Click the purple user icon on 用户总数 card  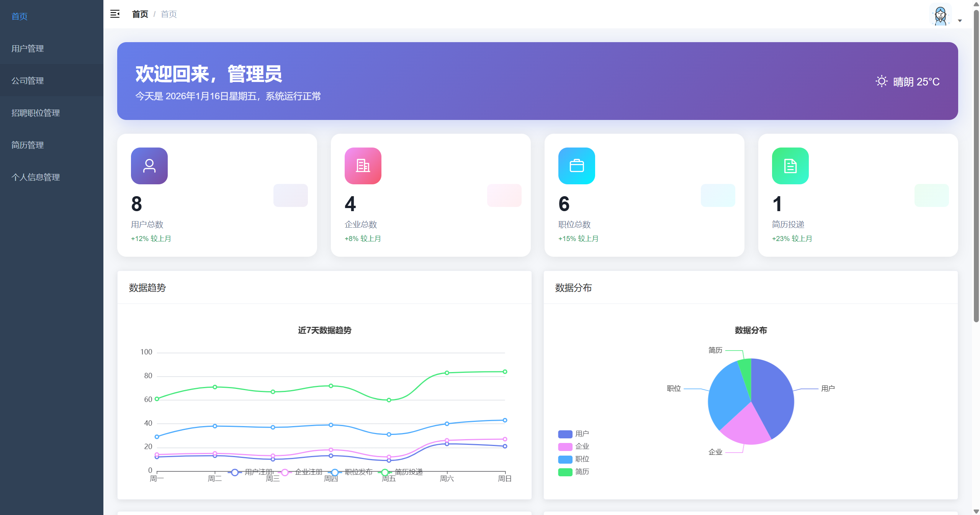tap(149, 166)
